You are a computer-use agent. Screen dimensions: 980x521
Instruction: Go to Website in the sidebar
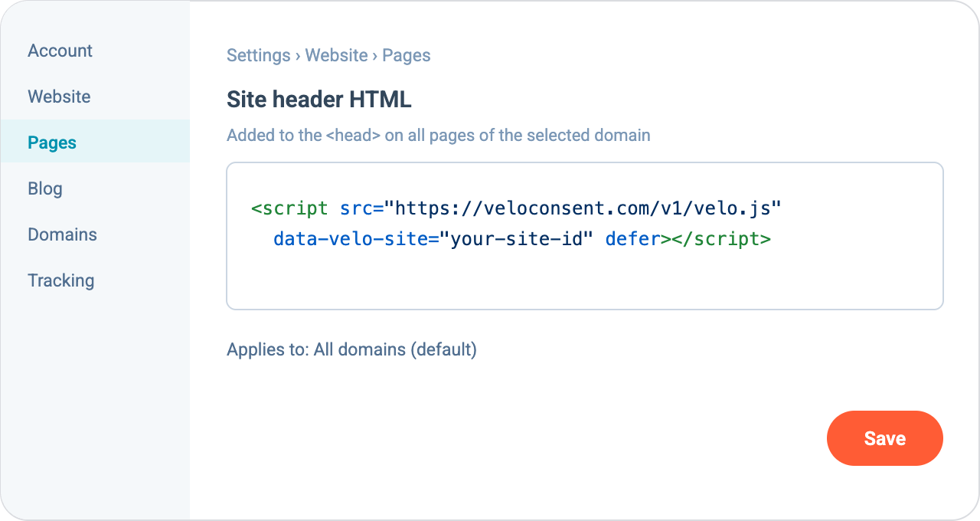[x=59, y=97]
